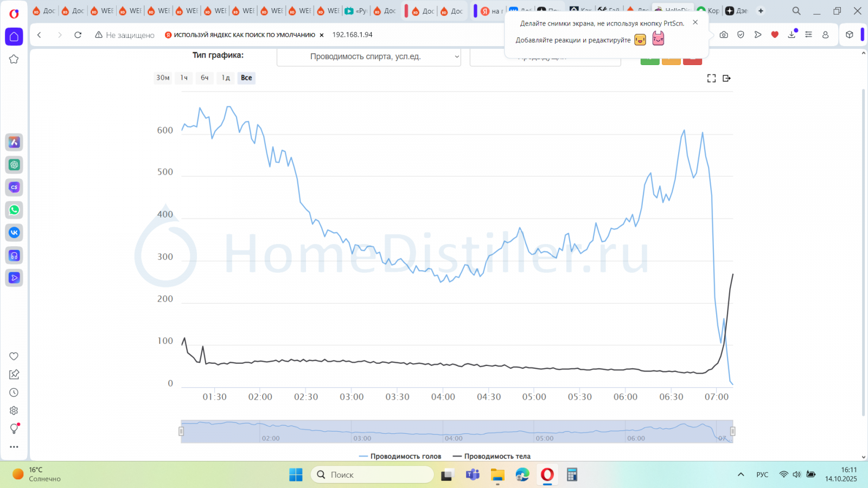Show hidden system tray icons
This screenshot has height=488, width=868.
(741, 474)
